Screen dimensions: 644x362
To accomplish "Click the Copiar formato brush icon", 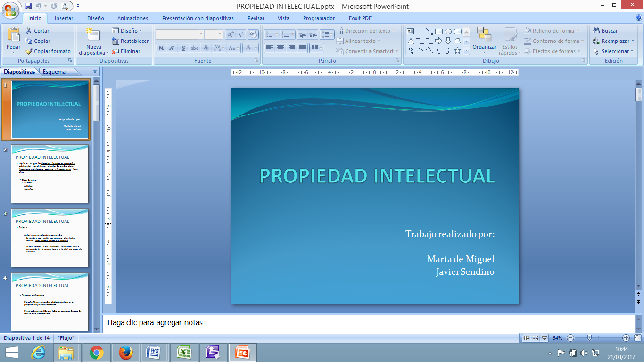I will [29, 51].
